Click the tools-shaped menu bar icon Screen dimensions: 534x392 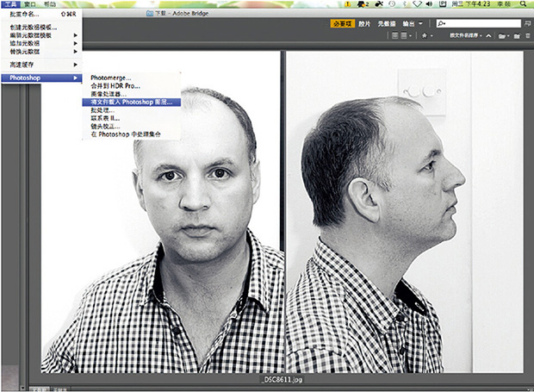(379, 4)
